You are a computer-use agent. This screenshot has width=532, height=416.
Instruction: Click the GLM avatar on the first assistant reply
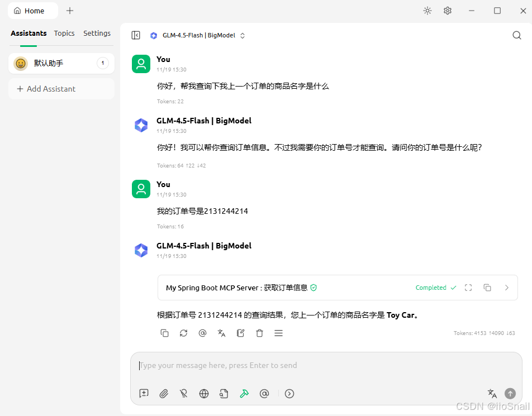click(141, 125)
